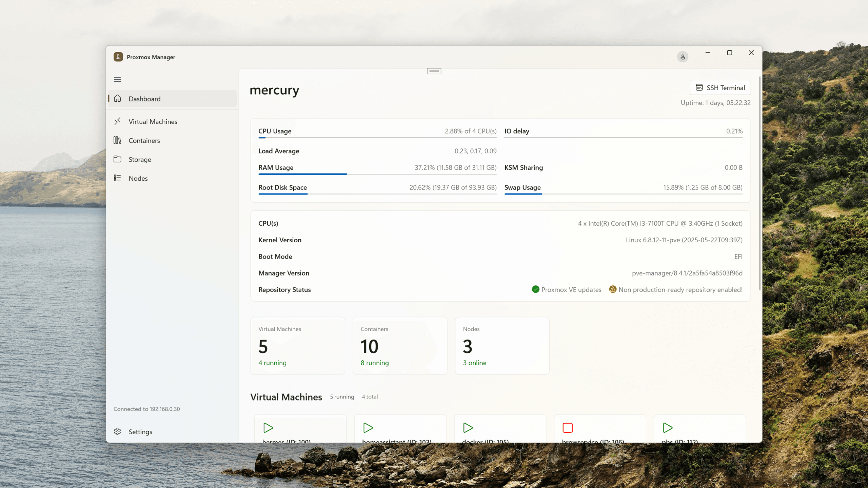Open Settings page

pyautogui.click(x=172, y=431)
